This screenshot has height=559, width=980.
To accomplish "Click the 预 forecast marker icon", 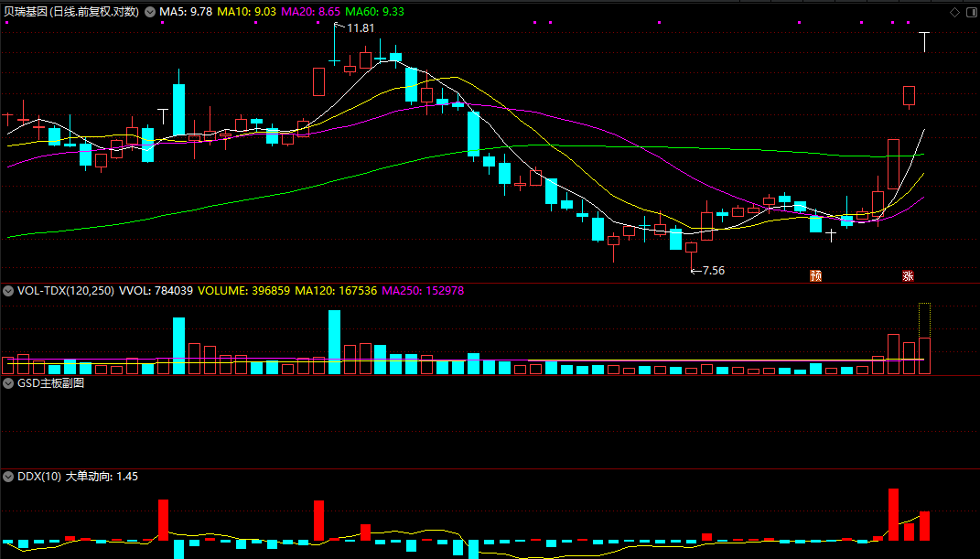I will click(x=815, y=275).
